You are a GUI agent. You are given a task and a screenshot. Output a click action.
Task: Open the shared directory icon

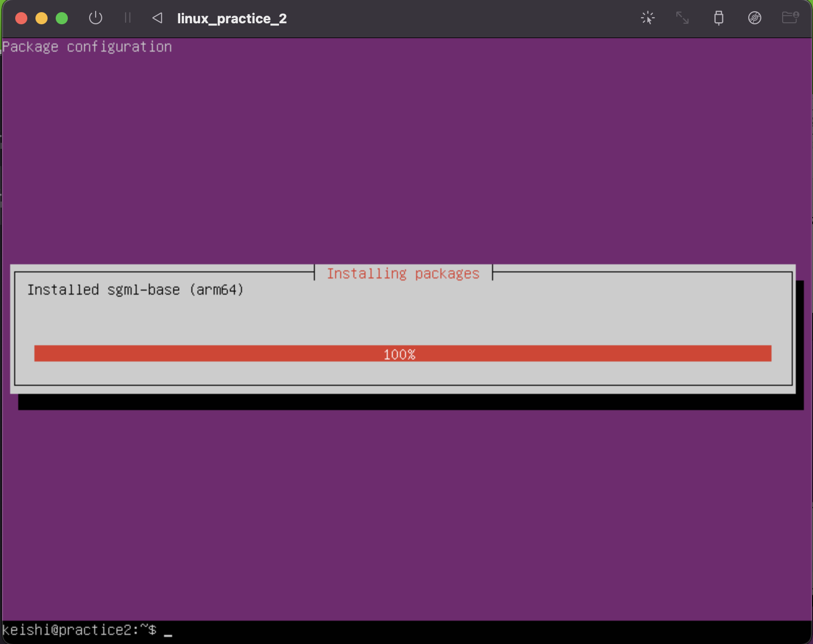point(790,18)
